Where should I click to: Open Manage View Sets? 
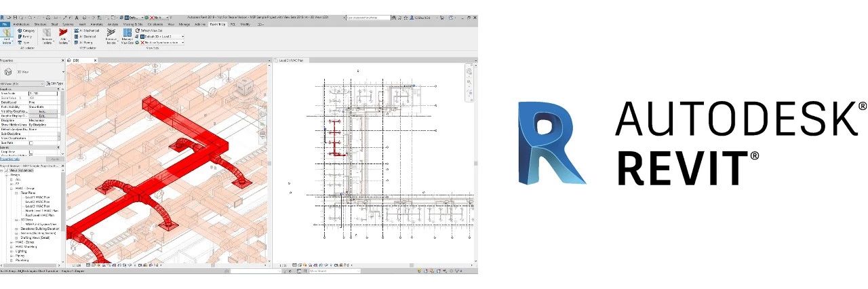tap(127, 38)
